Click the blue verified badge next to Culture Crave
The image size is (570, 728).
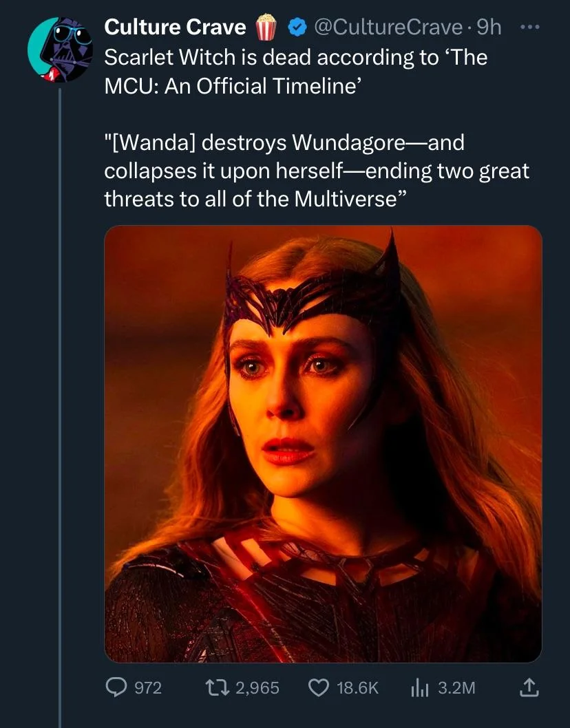click(295, 27)
